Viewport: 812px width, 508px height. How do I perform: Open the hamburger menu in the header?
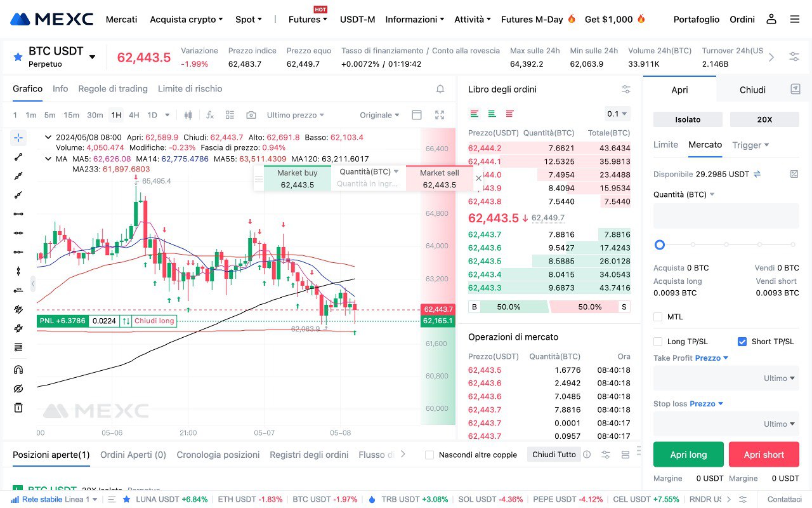pyautogui.click(x=795, y=19)
